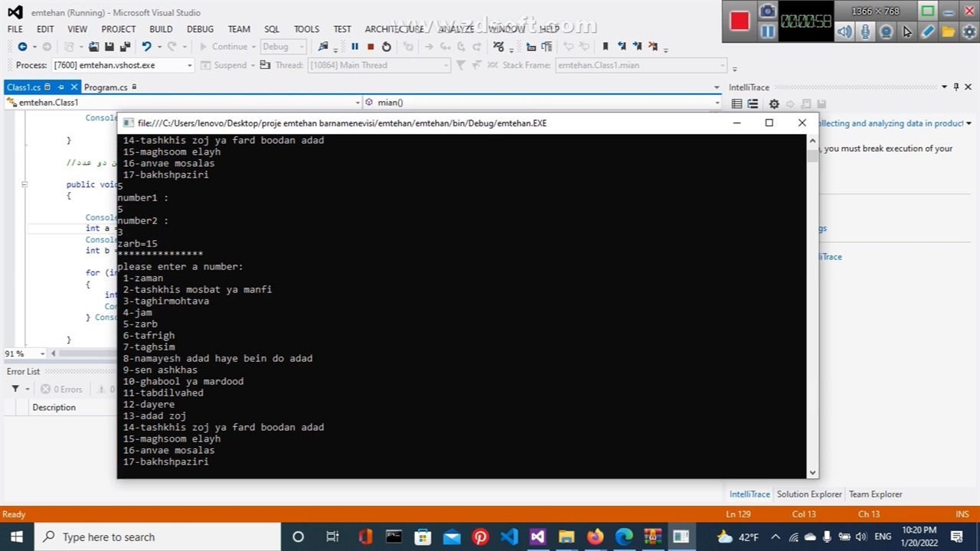Toggle system speaker audio capture
Viewport: 980px width, 551px height.
844,31
